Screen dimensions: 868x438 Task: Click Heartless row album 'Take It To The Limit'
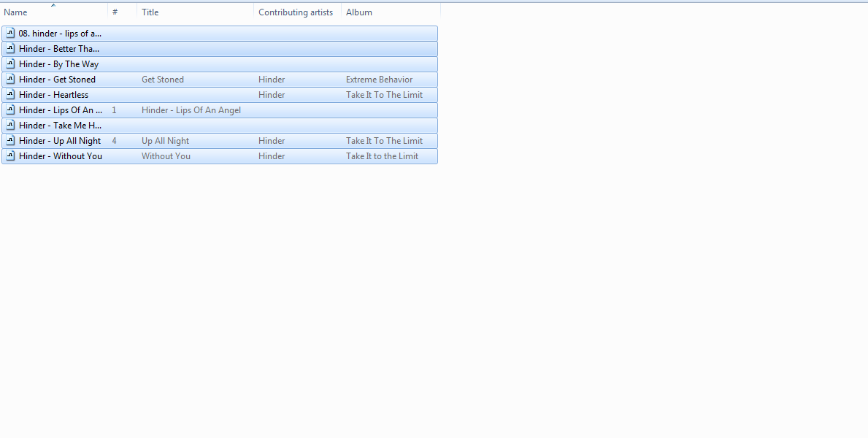point(384,95)
